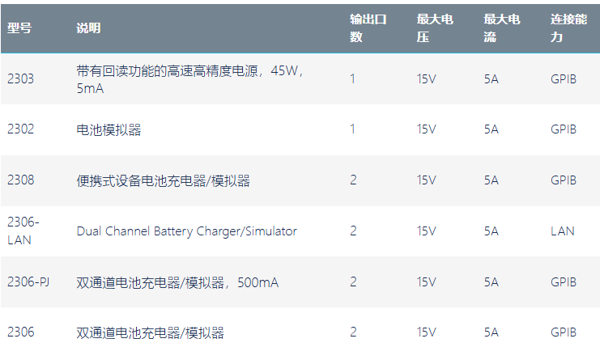Click 双通道电池充电器/模拟器 in the 2306 row
This screenshot has width=600, height=364.
coord(151,333)
